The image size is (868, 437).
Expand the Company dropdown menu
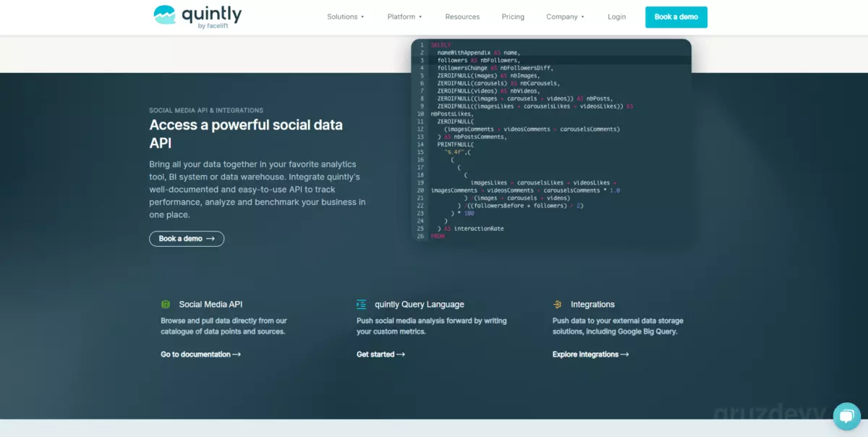pos(565,17)
